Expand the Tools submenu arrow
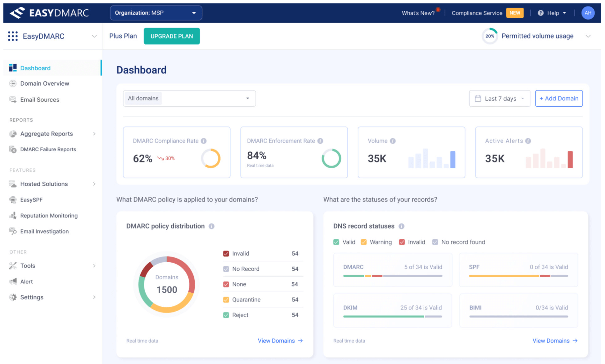Viewport: 605px width, 364px height. coord(94,266)
